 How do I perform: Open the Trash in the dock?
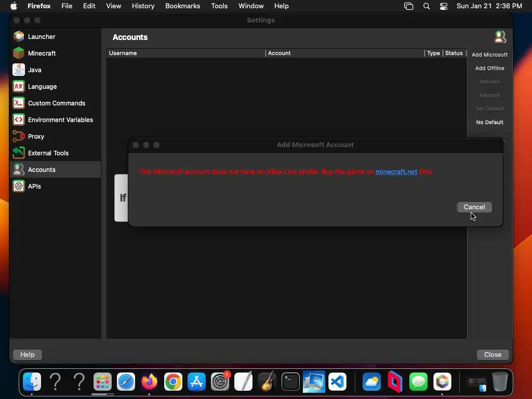(x=500, y=382)
